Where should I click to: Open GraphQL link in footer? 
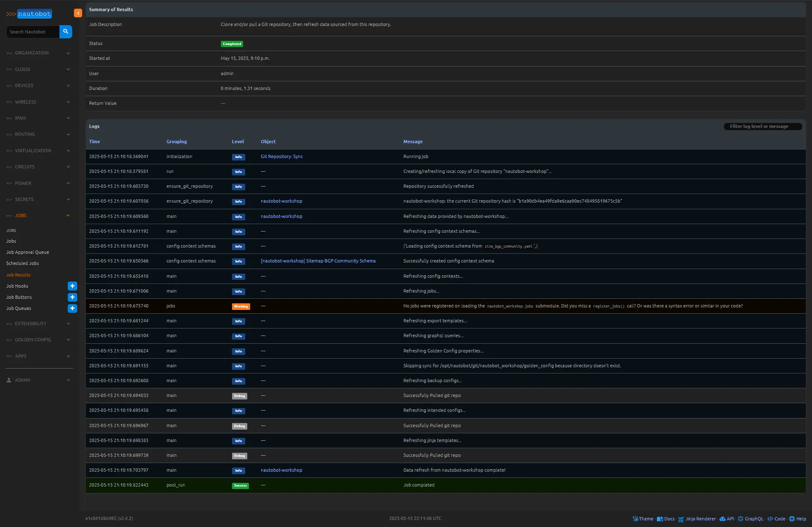coord(751,519)
